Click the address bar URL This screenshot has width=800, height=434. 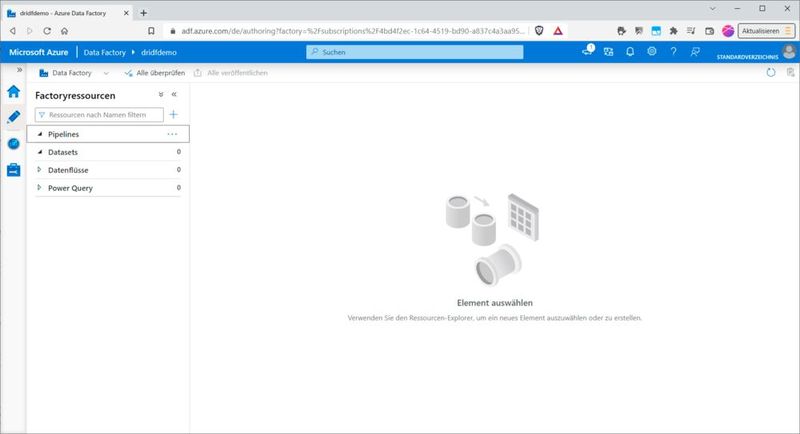click(x=353, y=31)
